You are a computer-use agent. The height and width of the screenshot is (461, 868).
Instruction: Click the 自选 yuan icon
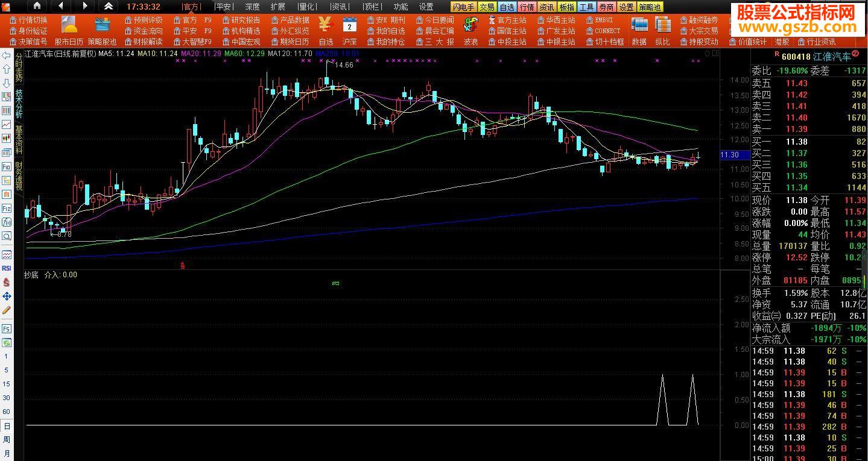(326, 25)
